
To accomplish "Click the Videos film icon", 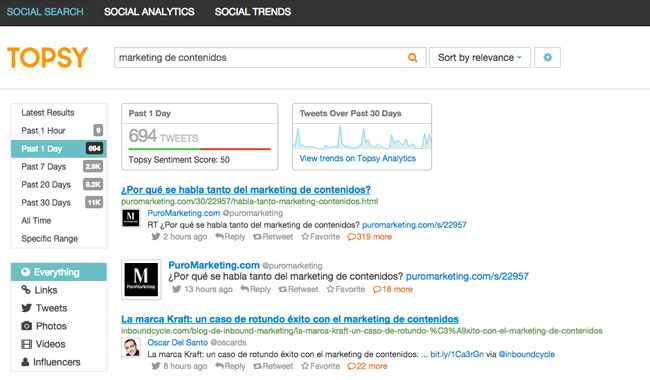I will click(27, 344).
